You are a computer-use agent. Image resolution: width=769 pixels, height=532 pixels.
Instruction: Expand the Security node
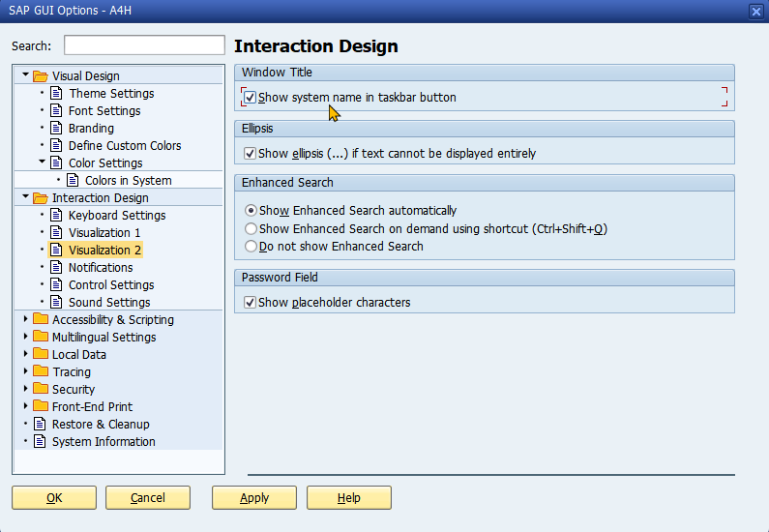25,389
